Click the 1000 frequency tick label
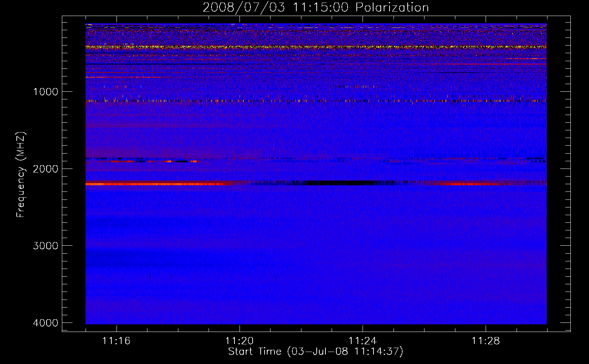Screen dimensions: 589x364 tap(46, 92)
